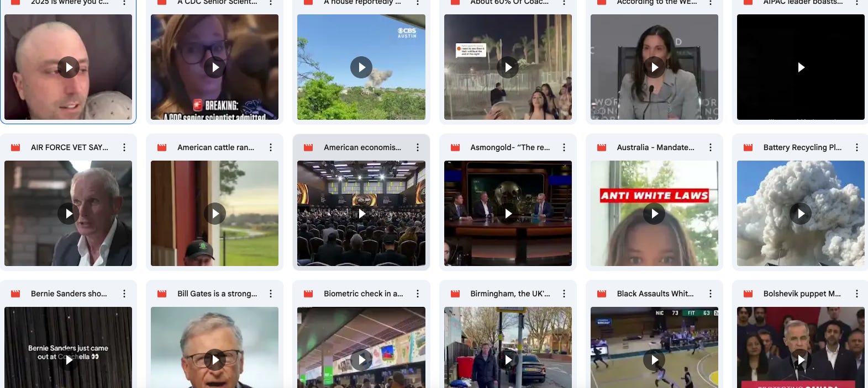Play the 'Bill Gates is a strong...' video
This screenshot has width=868, height=388.
[x=215, y=360]
